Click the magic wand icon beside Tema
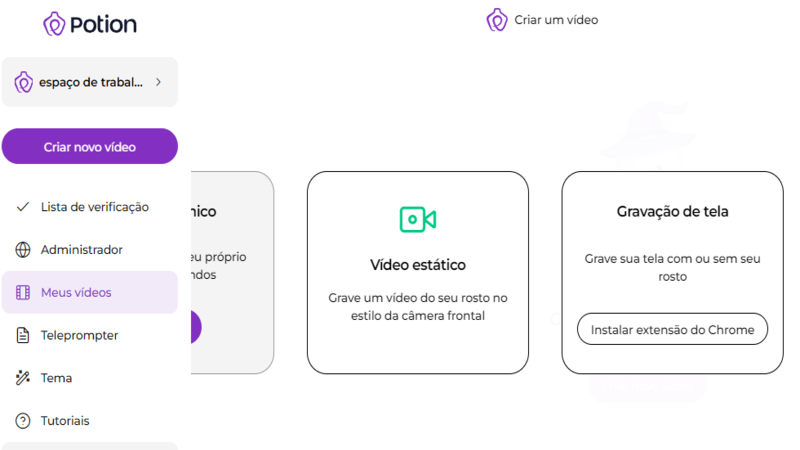Image resolution: width=800 pixels, height=450 pixels. coord(23,378)
